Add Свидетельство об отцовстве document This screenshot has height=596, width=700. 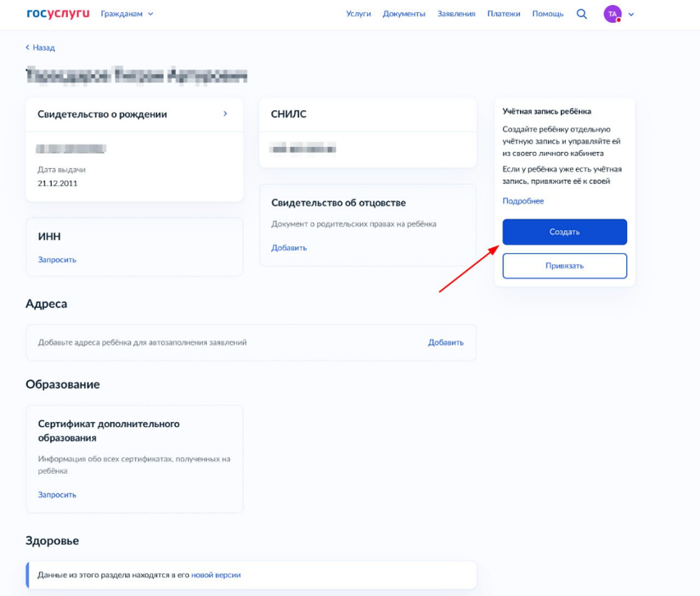[289, 248]
